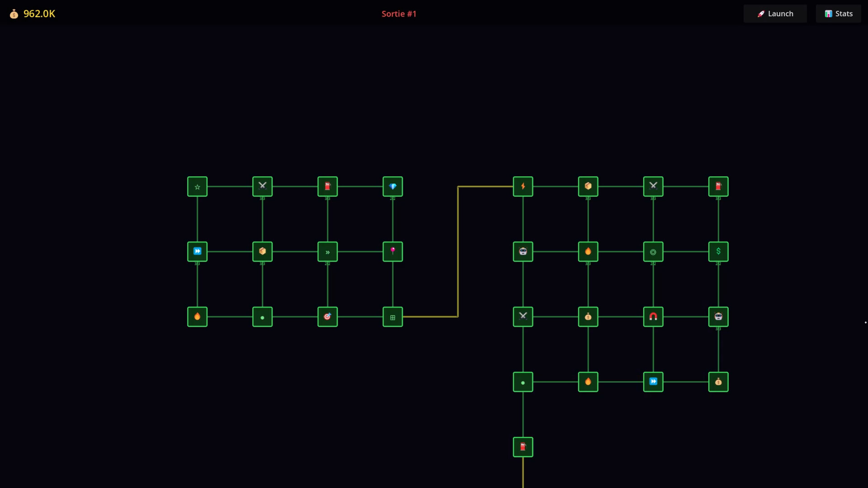Click the fast-forward node in the left grid
The image size is (868, 488).
pos(197,252)
